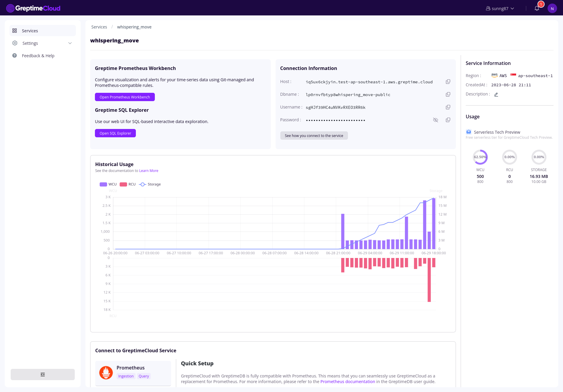Open Feedback & Help

(x=38, y=56)
